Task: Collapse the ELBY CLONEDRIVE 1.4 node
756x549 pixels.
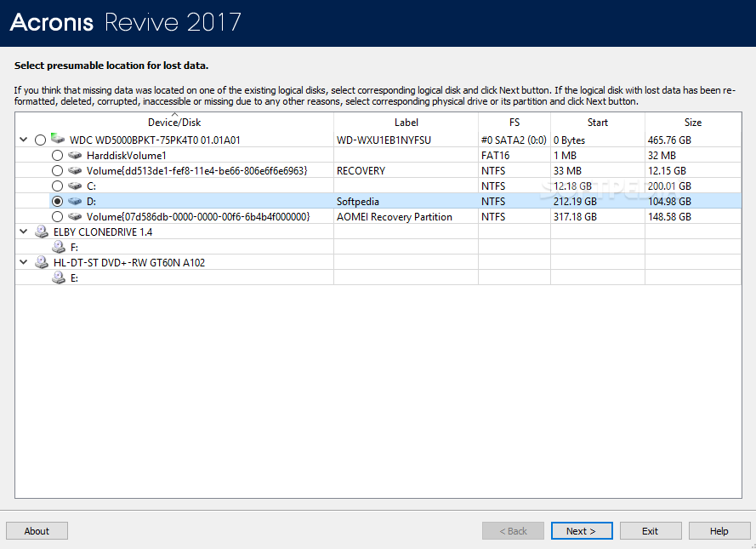Action: tap(24, 232)
